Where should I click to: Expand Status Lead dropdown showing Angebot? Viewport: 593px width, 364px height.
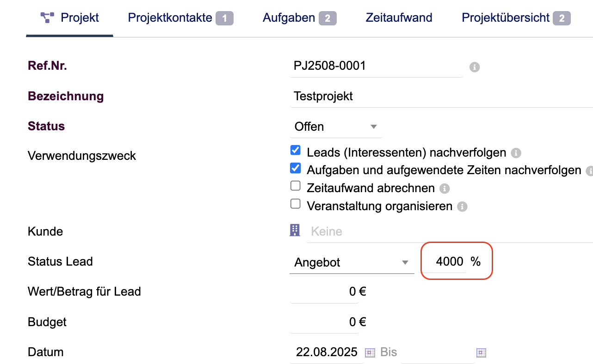pos(352,262)
